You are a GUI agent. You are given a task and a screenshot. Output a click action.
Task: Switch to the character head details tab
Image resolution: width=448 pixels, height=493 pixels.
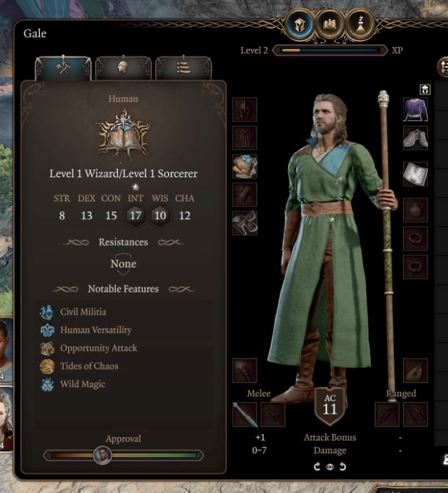click(123, 67)
